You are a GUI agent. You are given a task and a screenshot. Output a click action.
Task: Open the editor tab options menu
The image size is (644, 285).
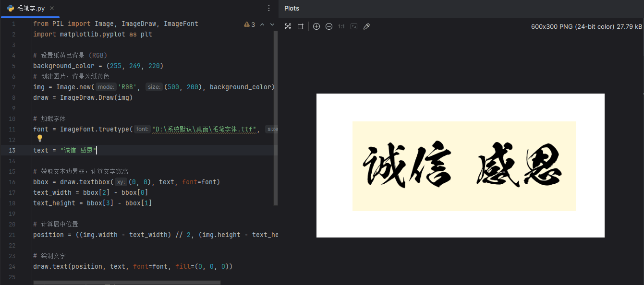pos(269,8)
